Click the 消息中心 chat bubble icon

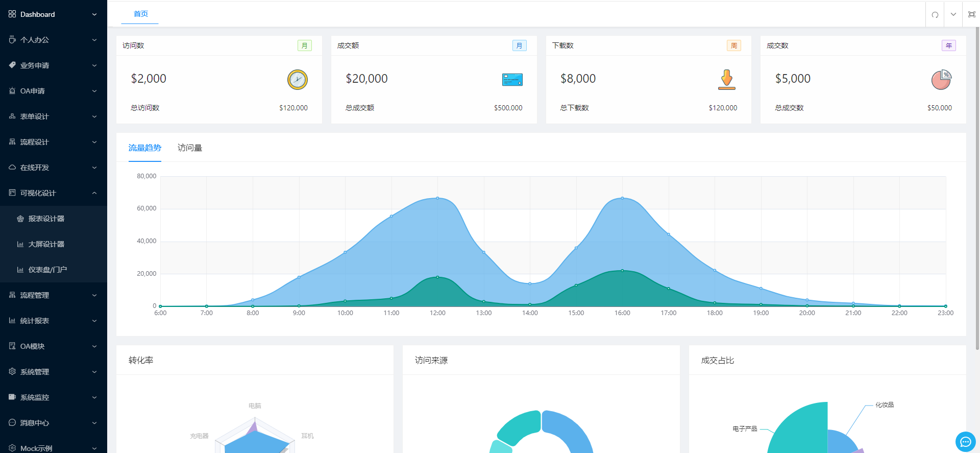12,422
